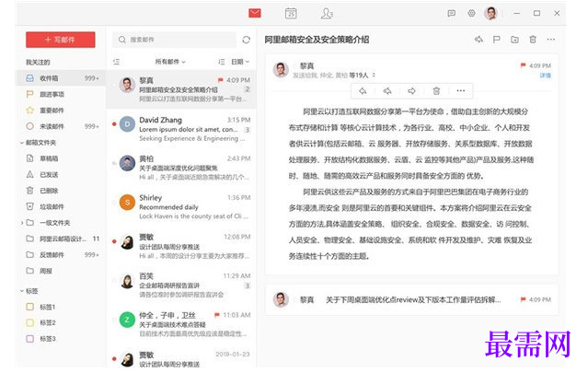The width and height of the screenshot is (588, 373).
Task: Open 百芙's 11:29 AM email
Action: coord(181,286)
